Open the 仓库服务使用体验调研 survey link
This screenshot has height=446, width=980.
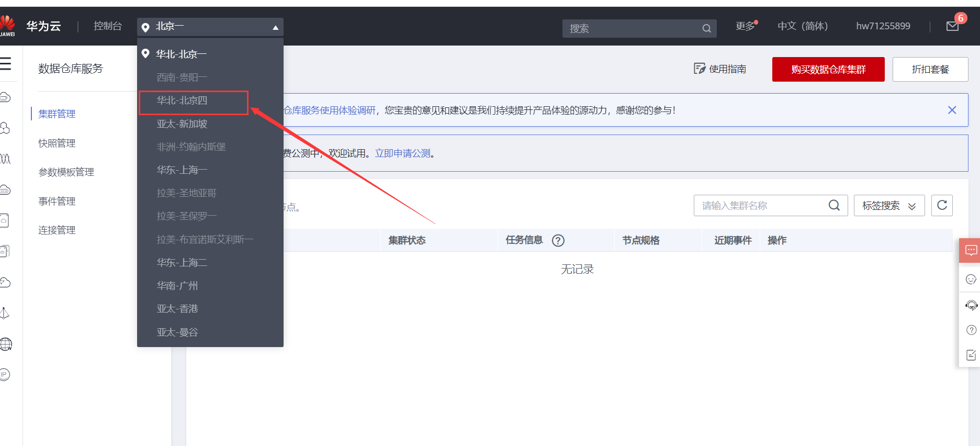[330, 110]
